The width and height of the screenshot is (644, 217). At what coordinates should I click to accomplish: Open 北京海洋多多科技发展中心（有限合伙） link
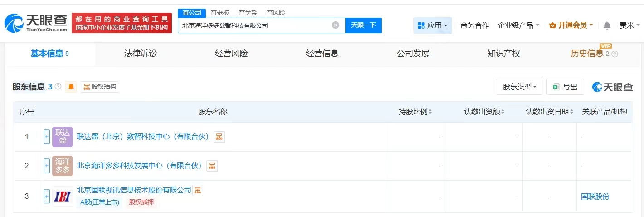139,166
